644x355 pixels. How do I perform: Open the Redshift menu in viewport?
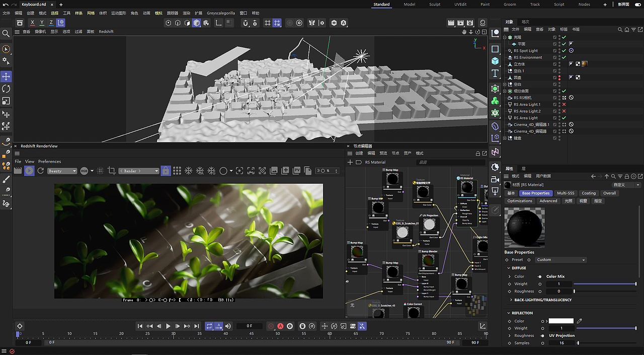106,32
